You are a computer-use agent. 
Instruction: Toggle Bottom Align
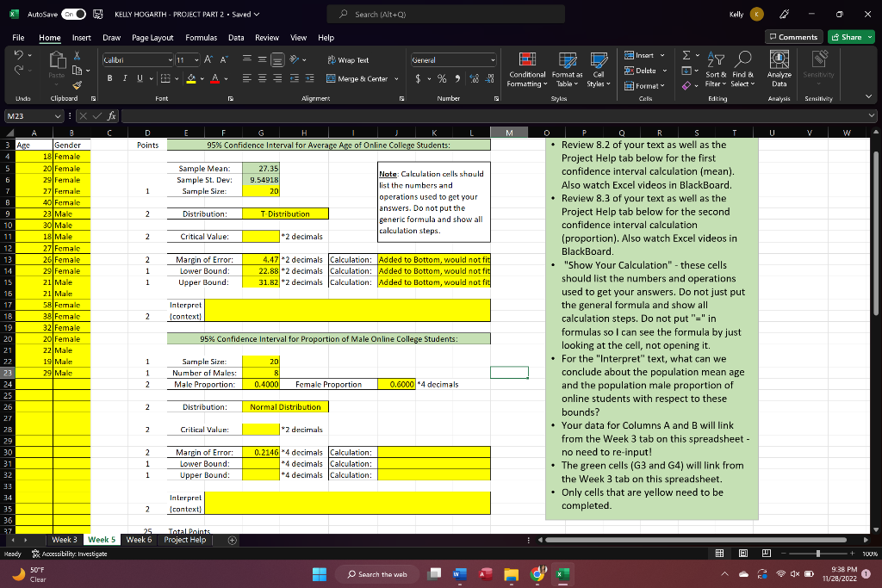coord(277,59)
